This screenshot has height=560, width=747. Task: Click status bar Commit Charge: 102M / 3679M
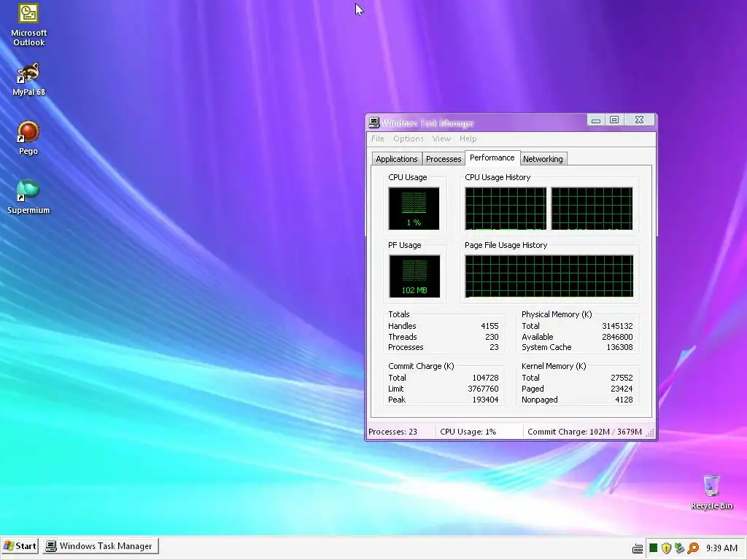pos(584,432)
